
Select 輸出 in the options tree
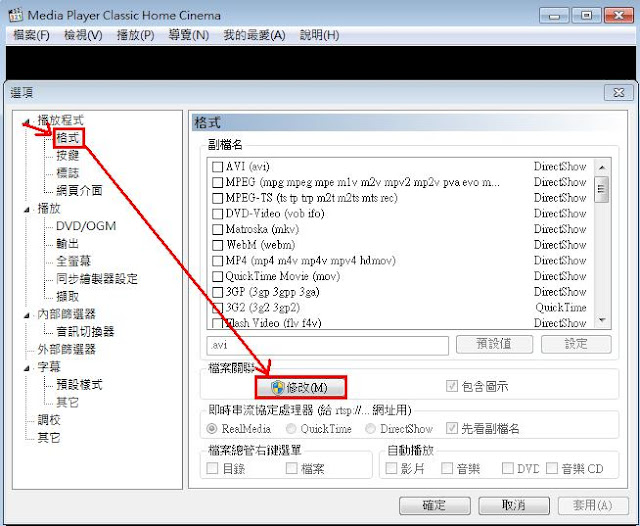68,244
